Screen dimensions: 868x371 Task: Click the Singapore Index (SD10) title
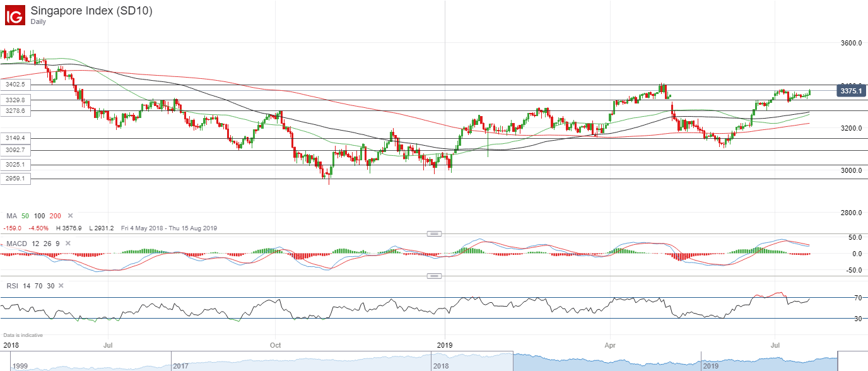click(91, 11)
